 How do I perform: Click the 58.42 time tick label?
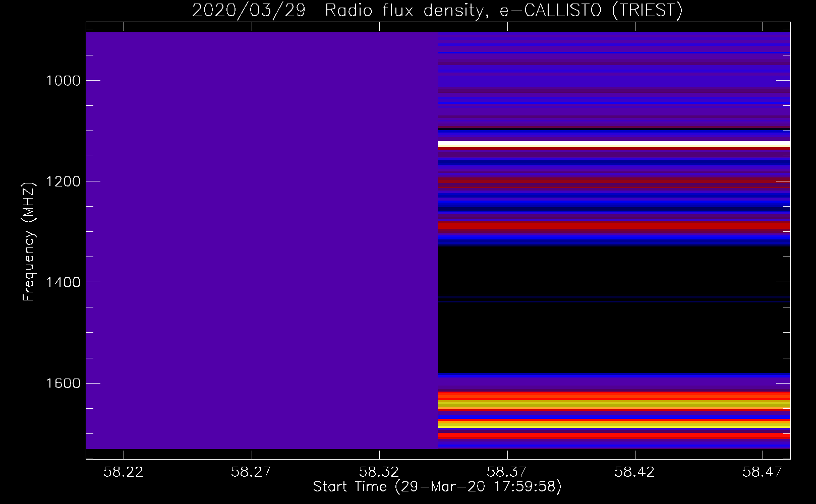[x=635, y=472]
